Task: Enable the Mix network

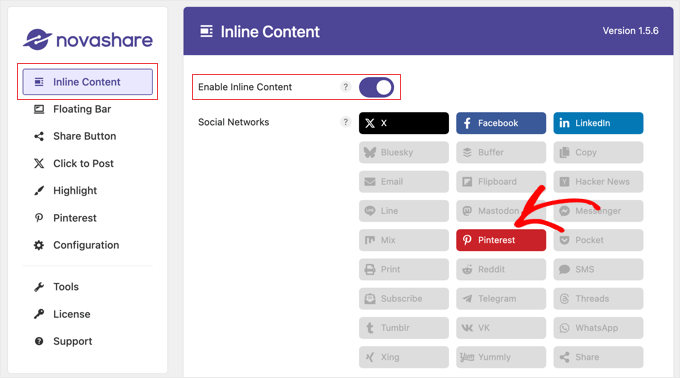Action: pos(404,240)
